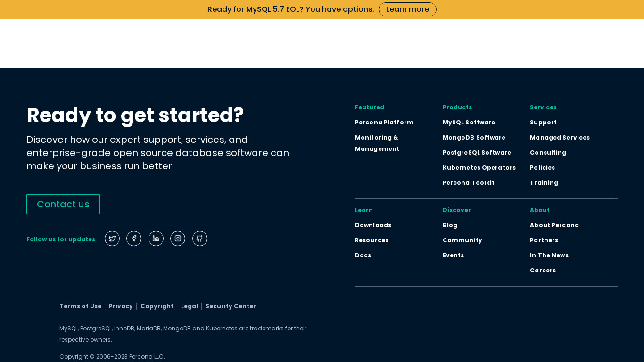
Task: Go to the Partners link
Action: coord(544,240)
